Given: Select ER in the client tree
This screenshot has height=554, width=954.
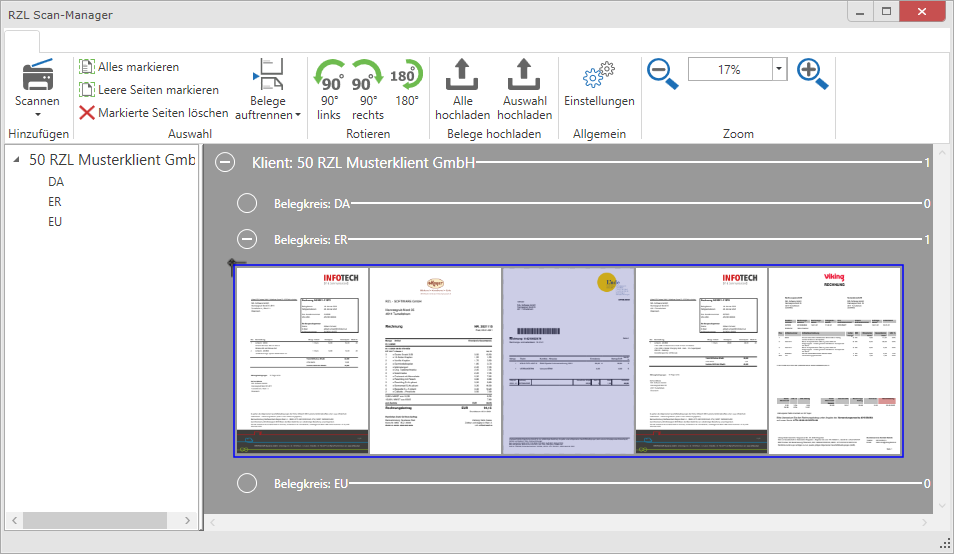Looking at the screenshot, I should click(55, 202).
